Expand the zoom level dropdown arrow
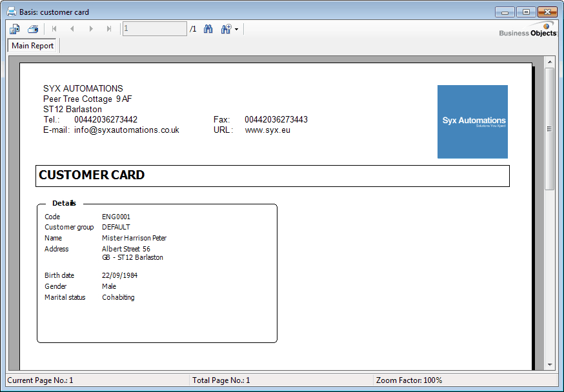The height and width of the screenshot is (392, 564). [237, 30]
